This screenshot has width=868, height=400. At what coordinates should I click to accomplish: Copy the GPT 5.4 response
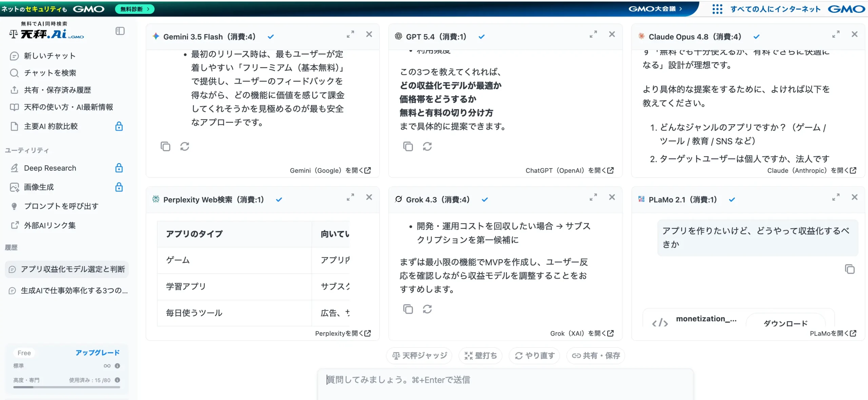pyautogui.click(x=408, y=146)
